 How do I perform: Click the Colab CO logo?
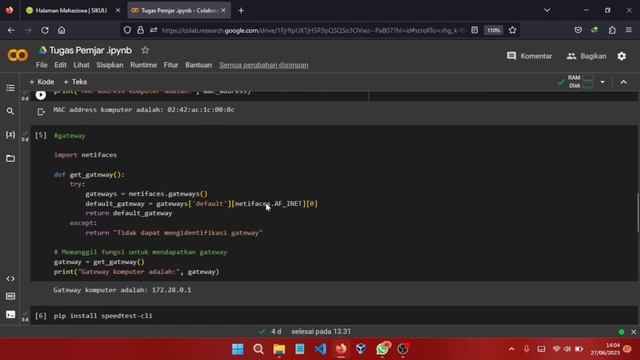(18, 55)
